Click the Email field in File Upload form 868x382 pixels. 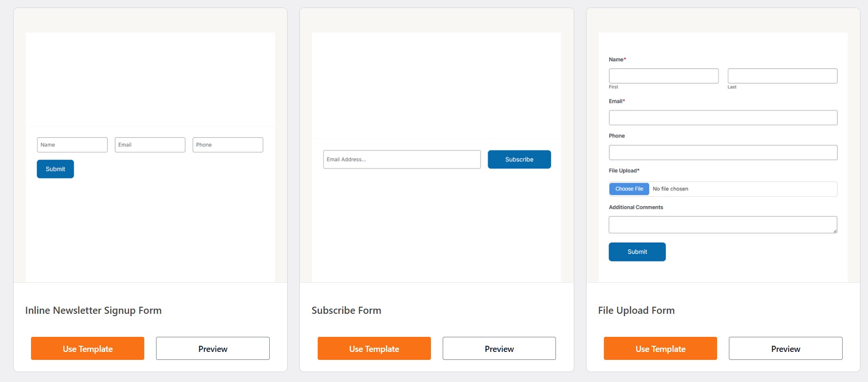[723, 118]
